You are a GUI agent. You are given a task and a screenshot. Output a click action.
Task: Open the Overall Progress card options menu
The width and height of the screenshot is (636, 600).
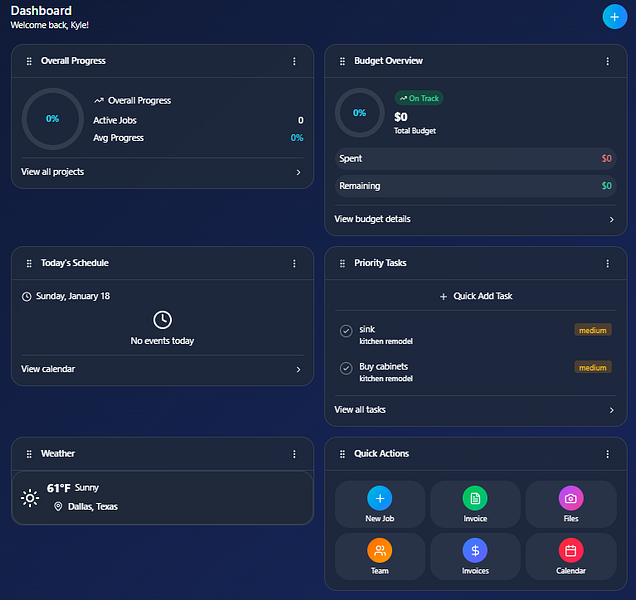294,61
